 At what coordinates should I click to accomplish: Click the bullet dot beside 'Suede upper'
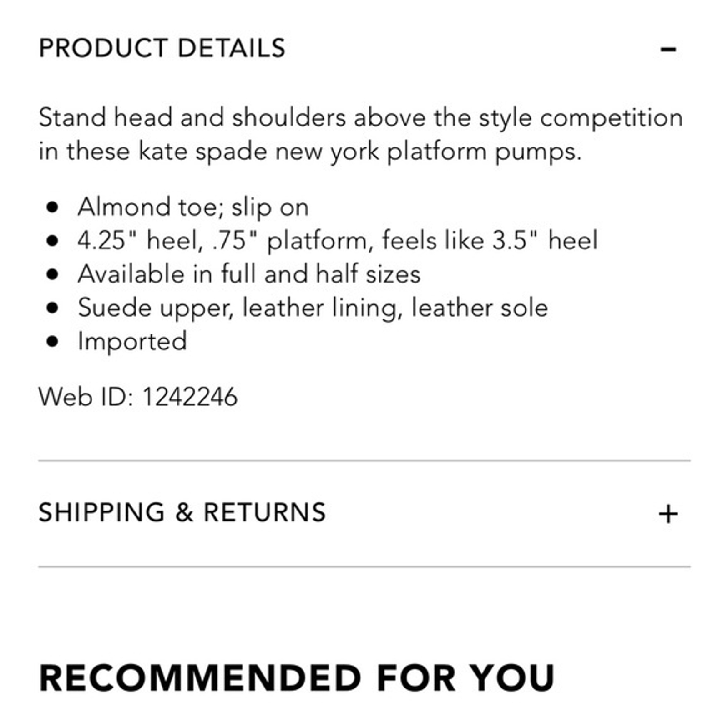point(53,308)
